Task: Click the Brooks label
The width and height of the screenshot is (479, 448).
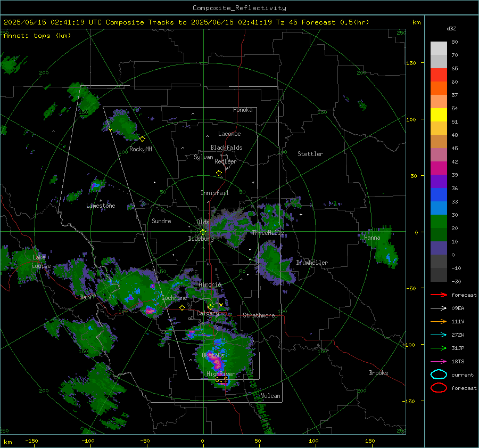Action: pyautogui.click(x=378, y=373)
